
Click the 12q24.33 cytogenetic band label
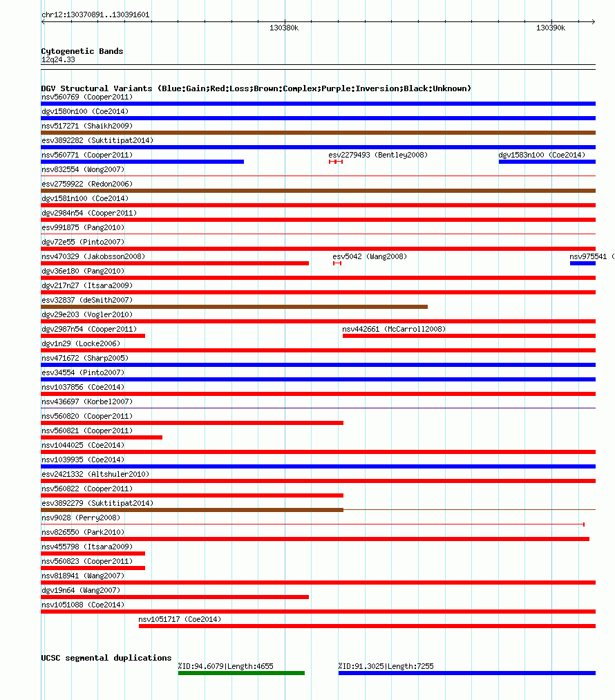[x=58, y=59]
